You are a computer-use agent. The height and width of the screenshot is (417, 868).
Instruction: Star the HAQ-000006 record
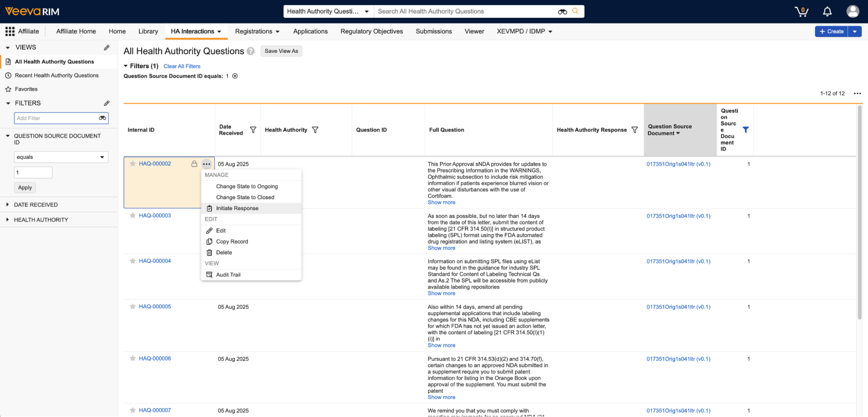(x=132, y=359)
